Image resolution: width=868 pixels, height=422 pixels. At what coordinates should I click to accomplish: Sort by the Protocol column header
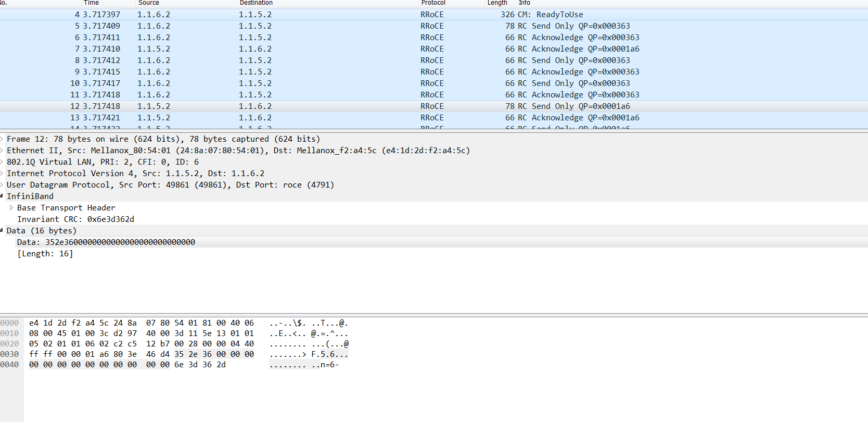point(433,3)
